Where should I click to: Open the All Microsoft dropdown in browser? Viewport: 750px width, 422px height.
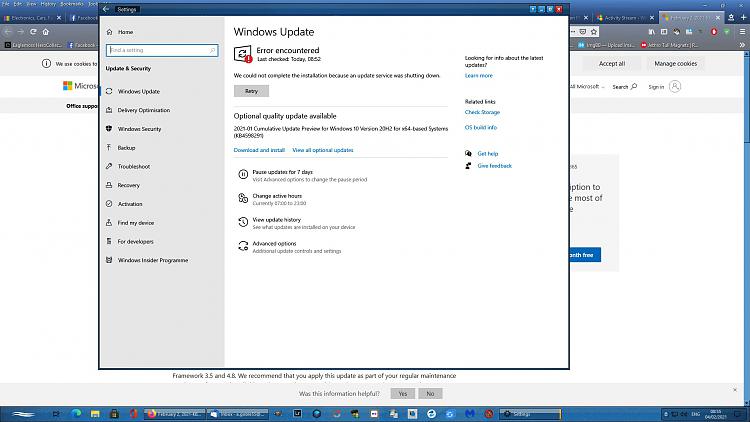[586, 87]
